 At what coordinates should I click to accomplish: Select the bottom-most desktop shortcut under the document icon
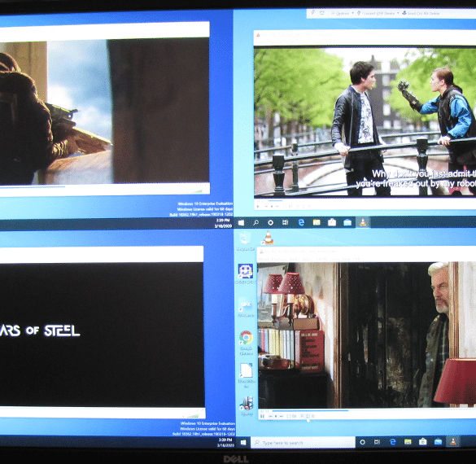[x=247, y=406]
